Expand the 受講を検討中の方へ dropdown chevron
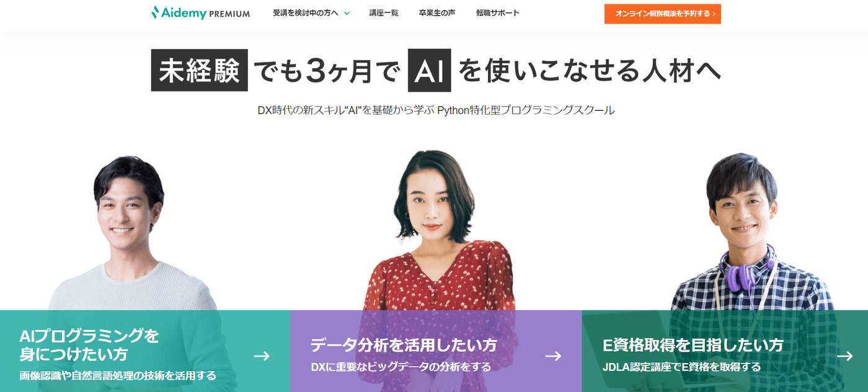The height and width of the screenshot is (392, 868). pyautogui.click(x=347, y=13)
